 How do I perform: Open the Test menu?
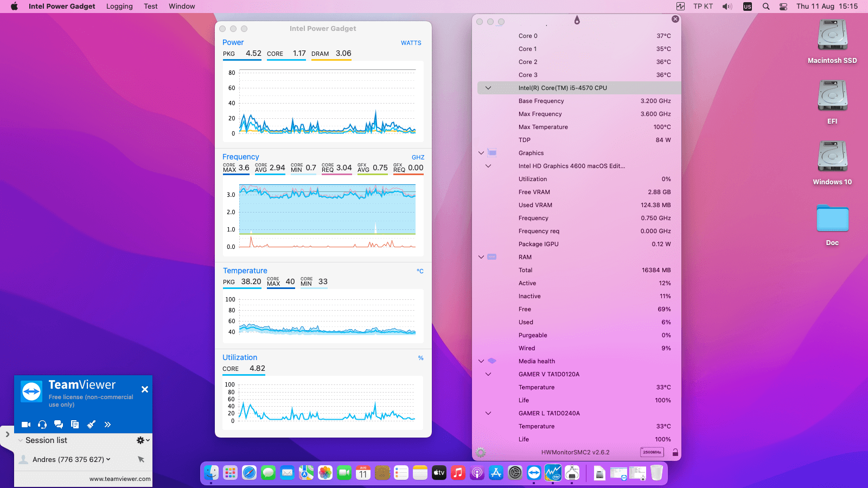(x=151, y=7)
